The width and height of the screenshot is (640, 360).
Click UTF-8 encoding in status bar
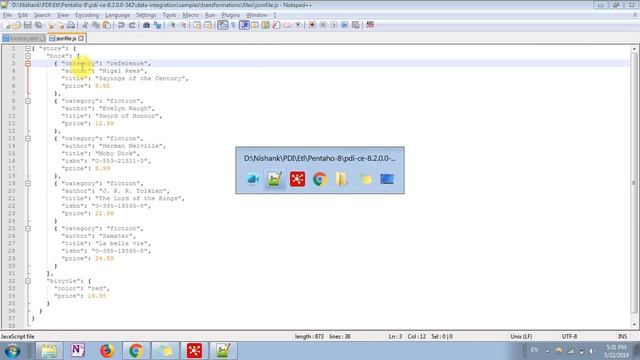[569, 337]
